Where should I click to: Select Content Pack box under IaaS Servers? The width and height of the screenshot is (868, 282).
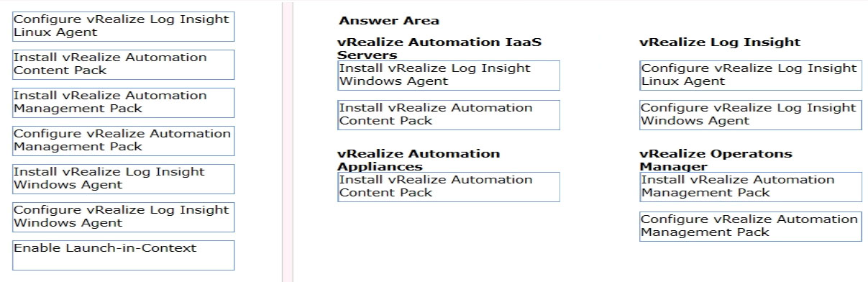(449, 115)
